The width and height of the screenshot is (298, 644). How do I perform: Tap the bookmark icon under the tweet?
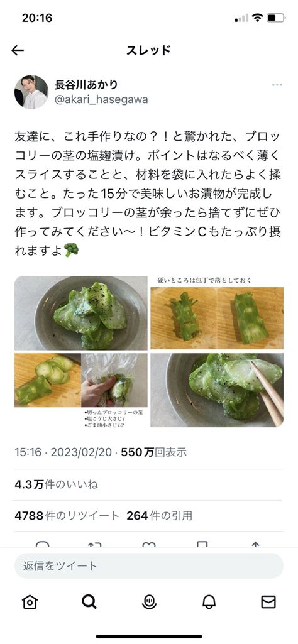click(x=202, y=544)
